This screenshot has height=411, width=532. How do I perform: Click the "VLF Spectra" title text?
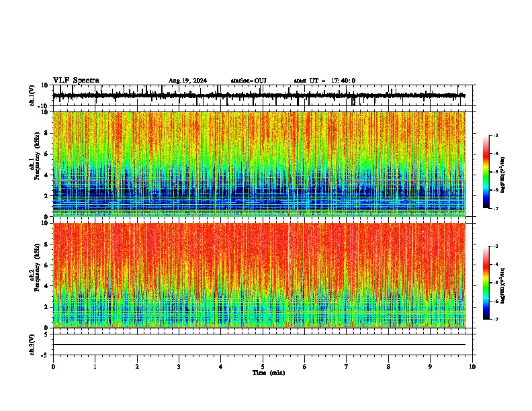tap(76, 80)
